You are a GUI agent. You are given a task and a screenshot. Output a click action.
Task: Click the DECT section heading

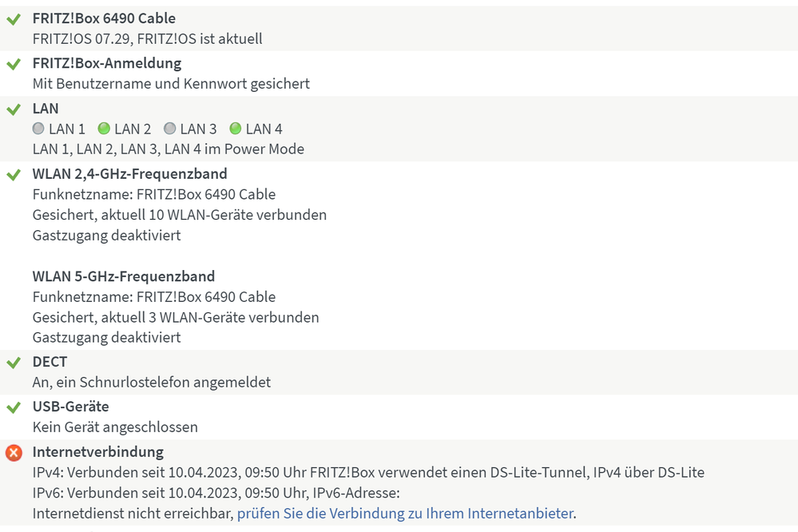50,362
